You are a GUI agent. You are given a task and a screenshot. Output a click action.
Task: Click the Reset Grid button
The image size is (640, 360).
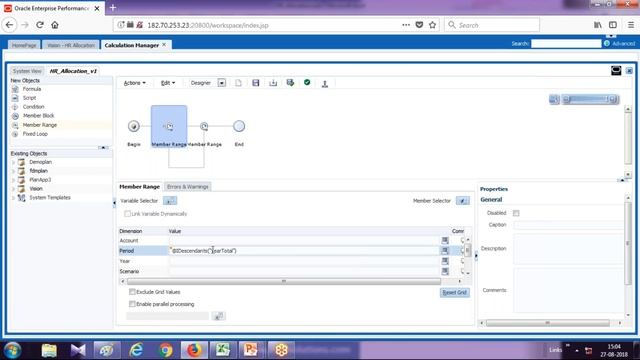(x=454, y=293)
